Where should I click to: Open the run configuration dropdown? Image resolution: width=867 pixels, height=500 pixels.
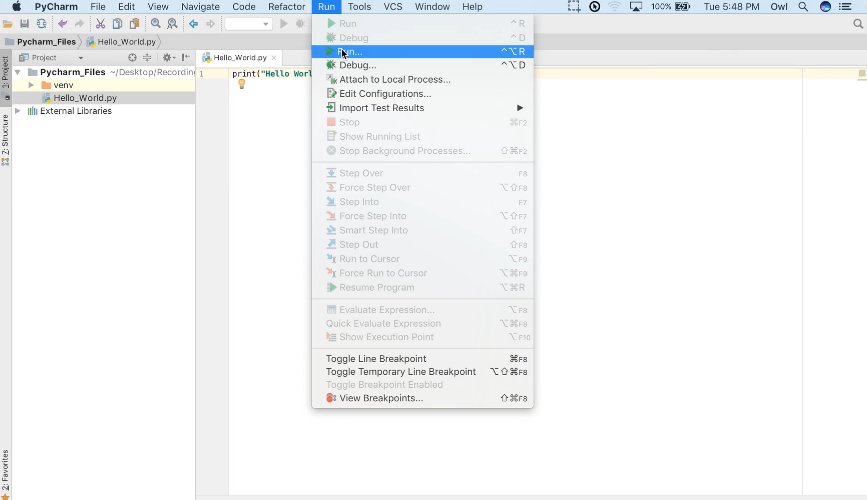(248, 24)
